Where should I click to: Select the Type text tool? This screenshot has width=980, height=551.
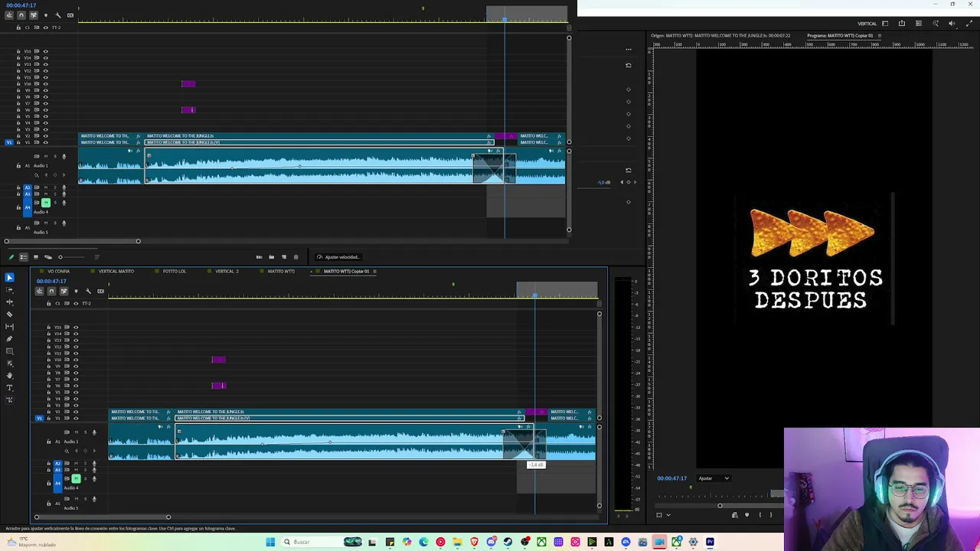tap(9, 388)
